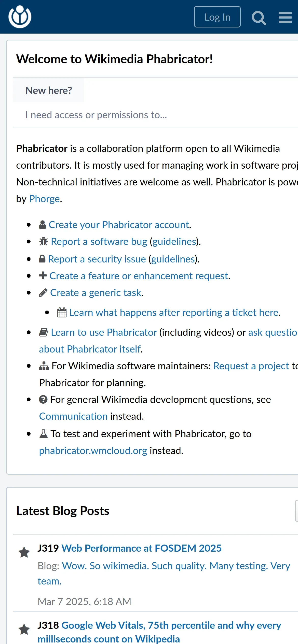Follow the Request a project link
Screen dimensions: 298x644
tap(251, 366)
